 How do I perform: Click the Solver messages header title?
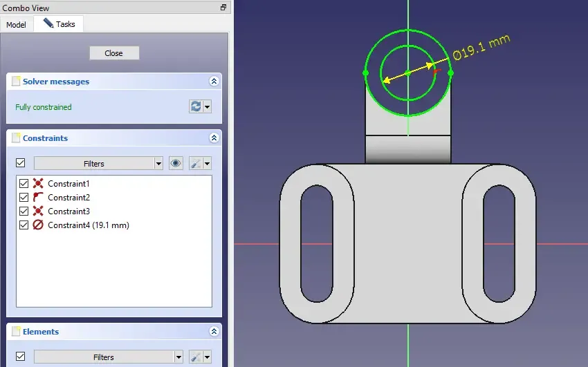[56, 82]
